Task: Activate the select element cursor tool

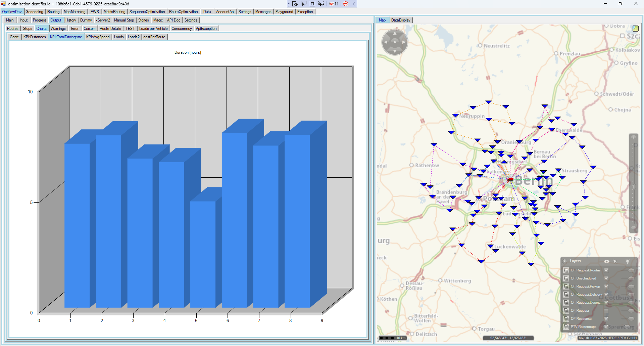Action: coord(303,4)
